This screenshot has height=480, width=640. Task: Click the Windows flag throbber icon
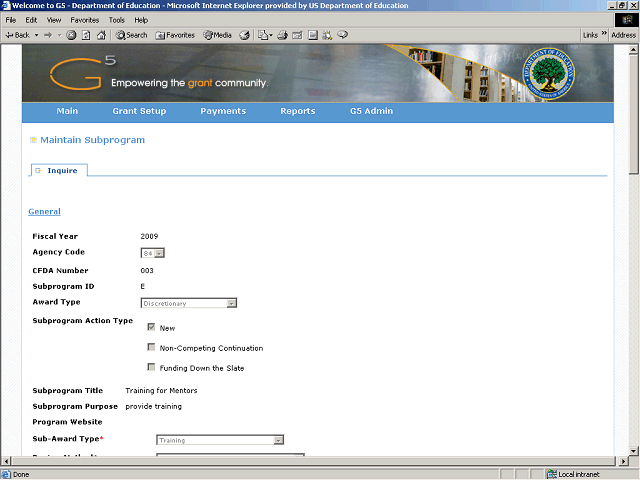pos(627,20)
